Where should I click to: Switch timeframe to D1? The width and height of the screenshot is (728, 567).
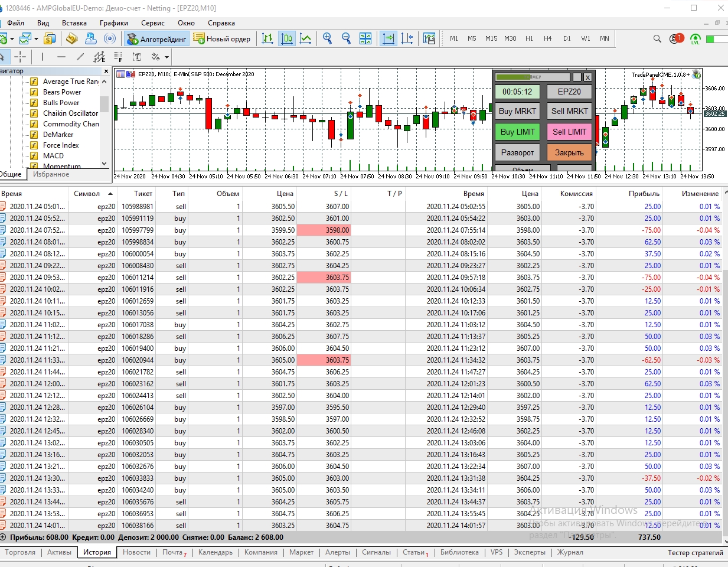point(567,38)
